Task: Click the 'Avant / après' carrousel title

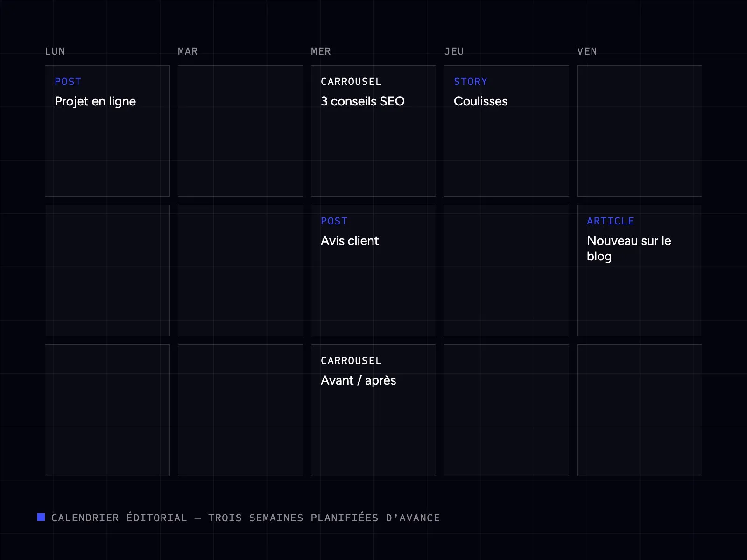Action: pos(358,380)
